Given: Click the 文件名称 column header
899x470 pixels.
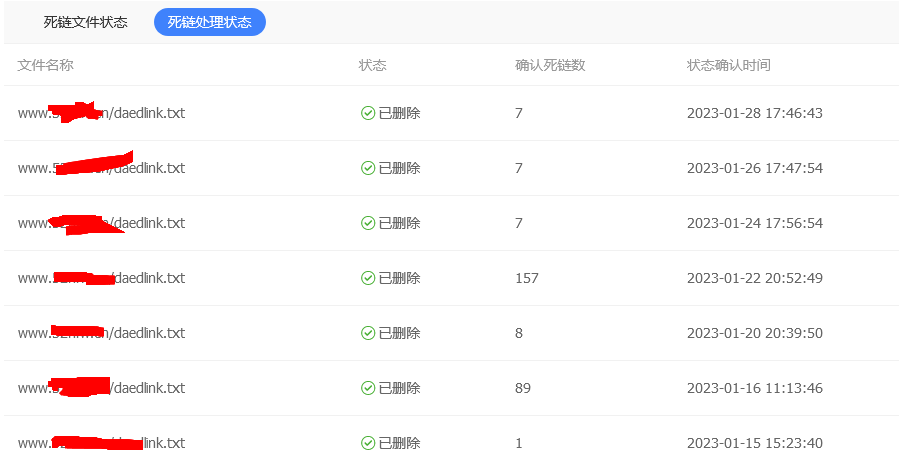Looking at the screenshot, I should point(46,65).
